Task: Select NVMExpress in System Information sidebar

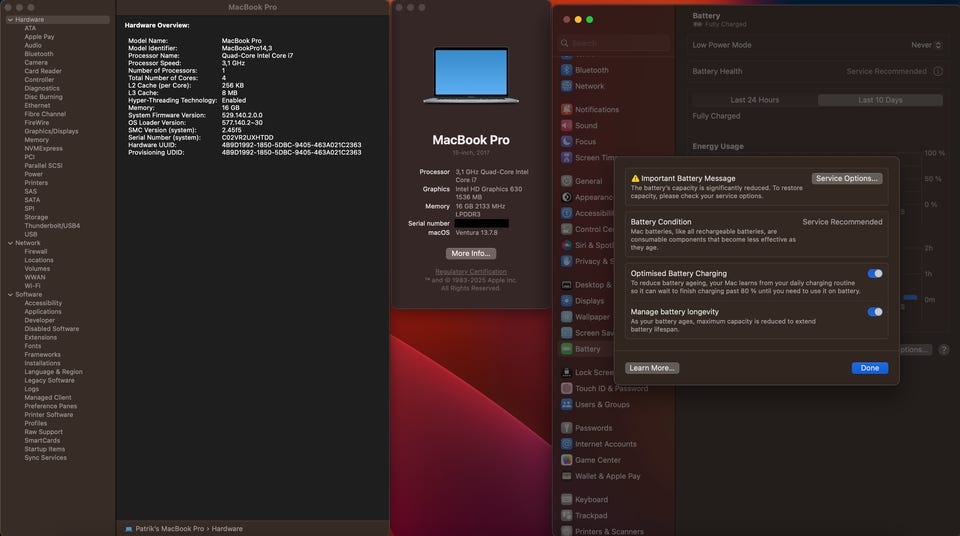Action: click(43, 148)
